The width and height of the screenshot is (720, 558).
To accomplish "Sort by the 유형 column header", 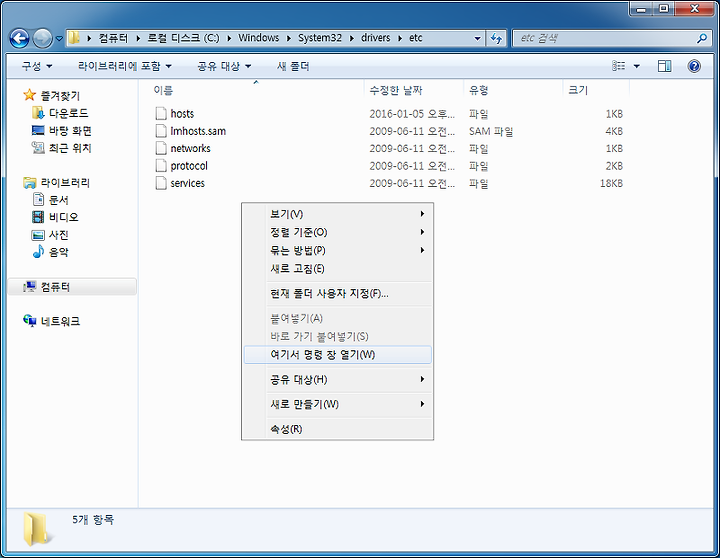I will pyautogui.click(x=478, y=90).
